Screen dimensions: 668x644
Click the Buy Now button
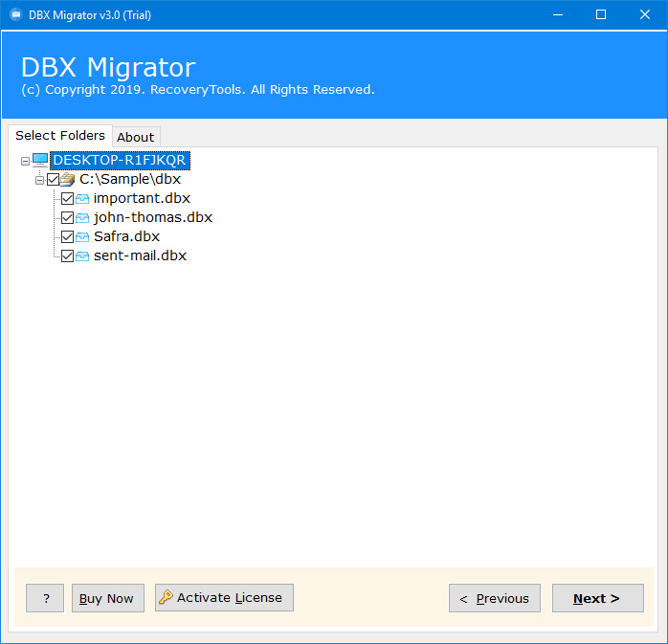(x=108, y=598)
